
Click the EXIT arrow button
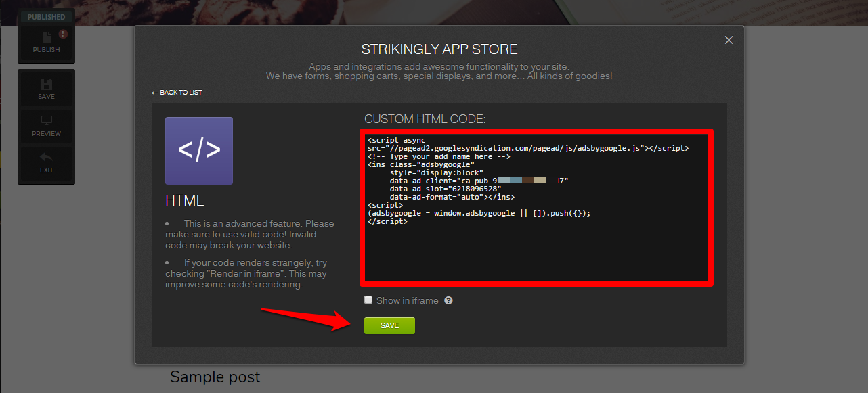(46, 163)
